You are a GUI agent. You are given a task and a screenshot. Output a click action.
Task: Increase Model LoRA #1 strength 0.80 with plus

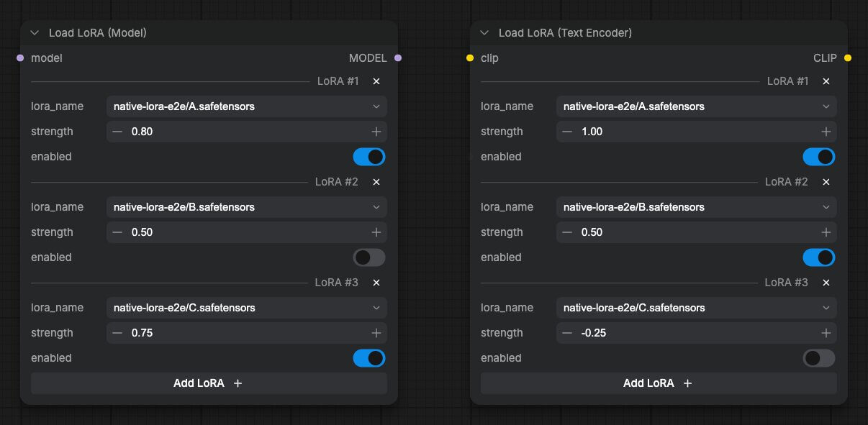click(376, 132)
